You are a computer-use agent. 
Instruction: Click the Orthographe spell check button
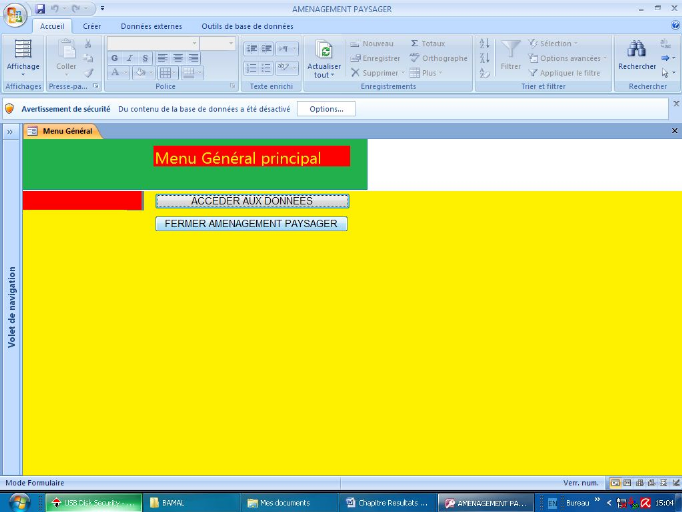tap(438, 58)
